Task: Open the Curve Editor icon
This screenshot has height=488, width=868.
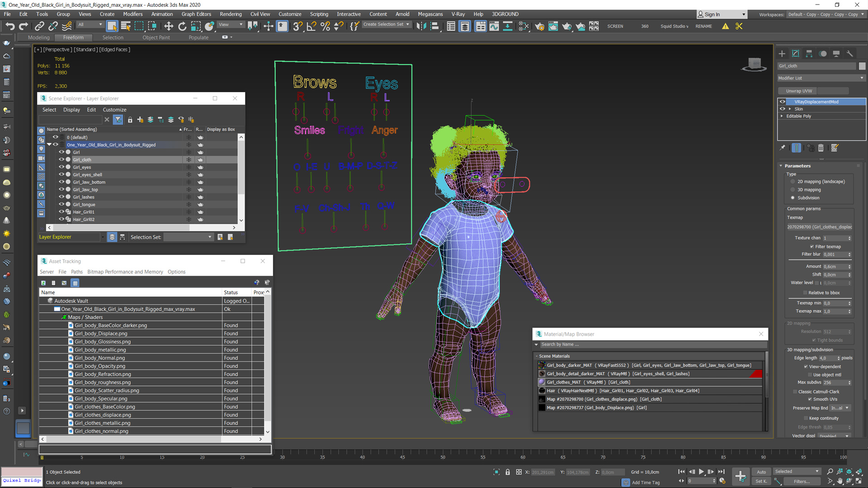Action: click(x=494, y=26)
